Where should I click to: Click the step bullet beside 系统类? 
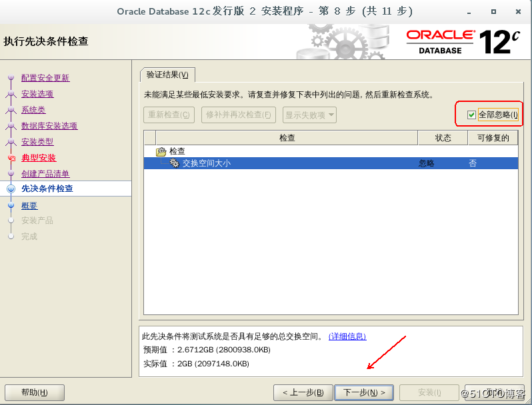point(11,109)
